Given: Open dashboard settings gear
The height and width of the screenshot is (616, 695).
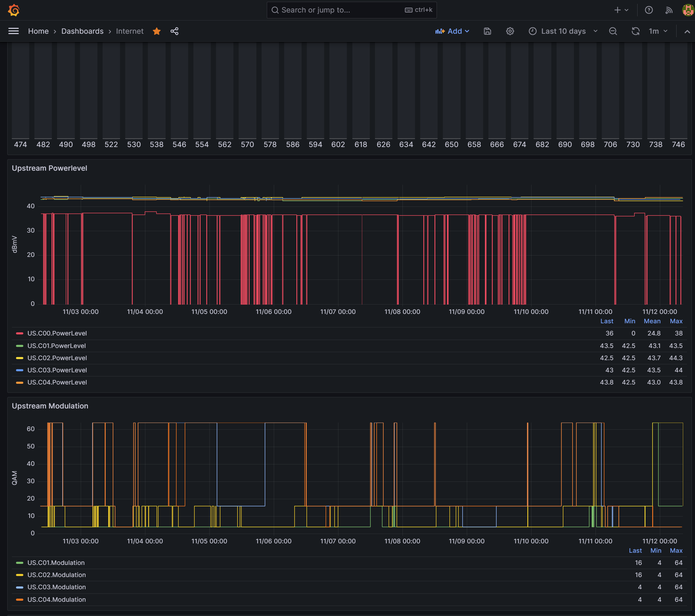Looking at the screenshot, I should tap(510, 31).
